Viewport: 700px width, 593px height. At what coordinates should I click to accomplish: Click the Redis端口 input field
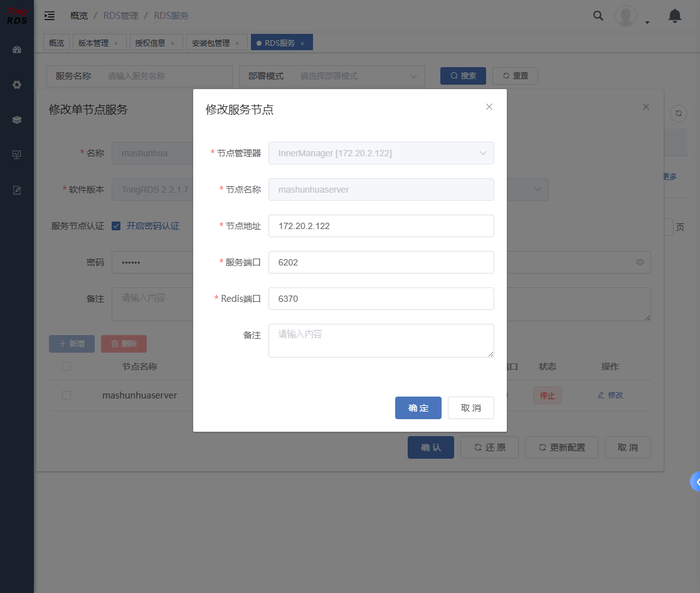[381, 299]
